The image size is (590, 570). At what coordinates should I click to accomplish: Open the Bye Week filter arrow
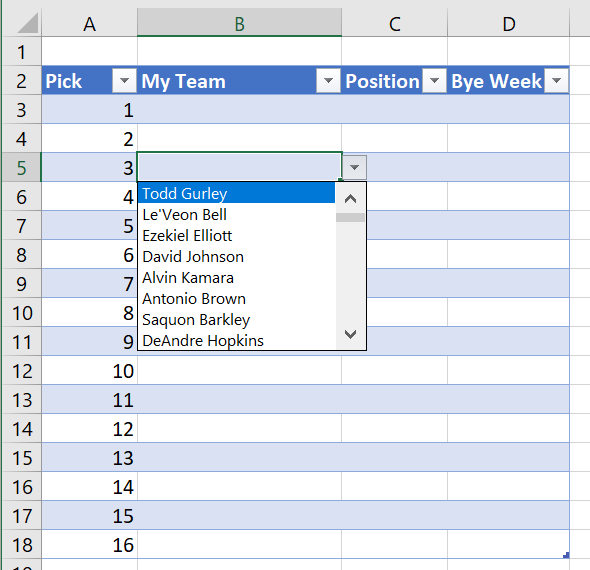tap(556, 81)
